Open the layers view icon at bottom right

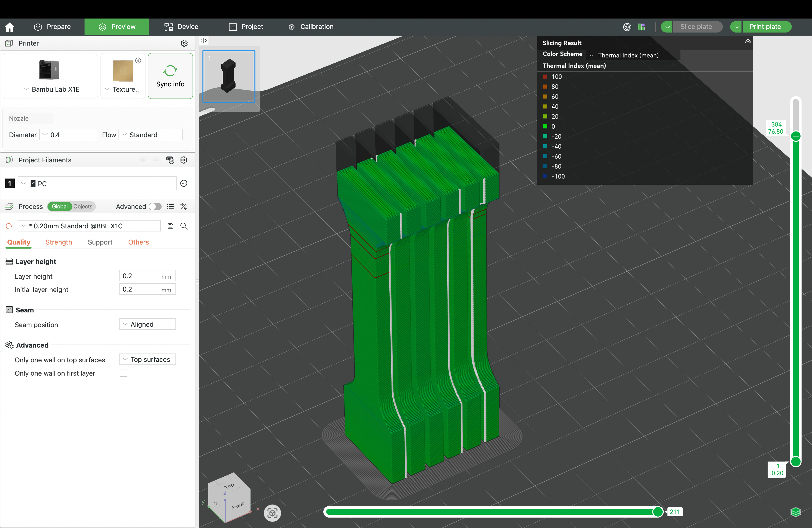[x=796, y=512]
